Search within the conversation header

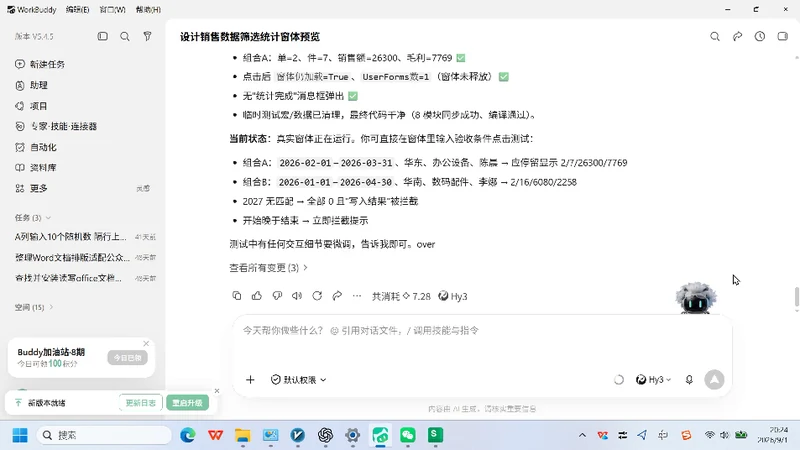[x=715, y=36]
